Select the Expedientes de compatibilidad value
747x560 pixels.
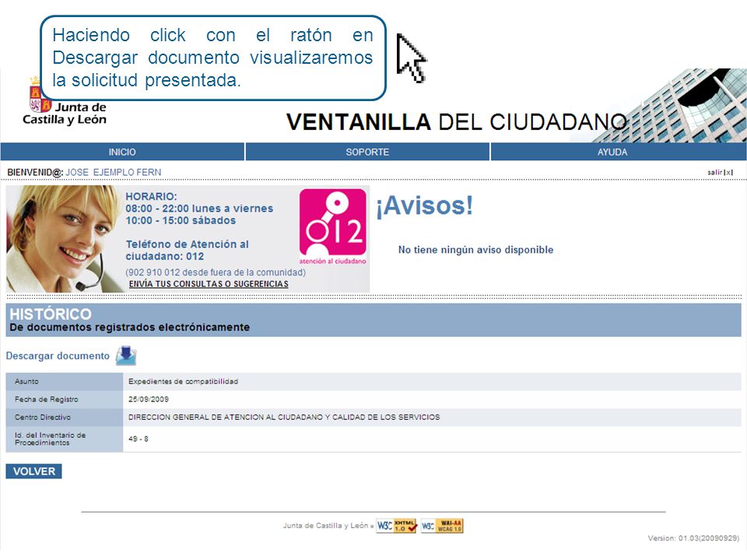tap(183, 381)
